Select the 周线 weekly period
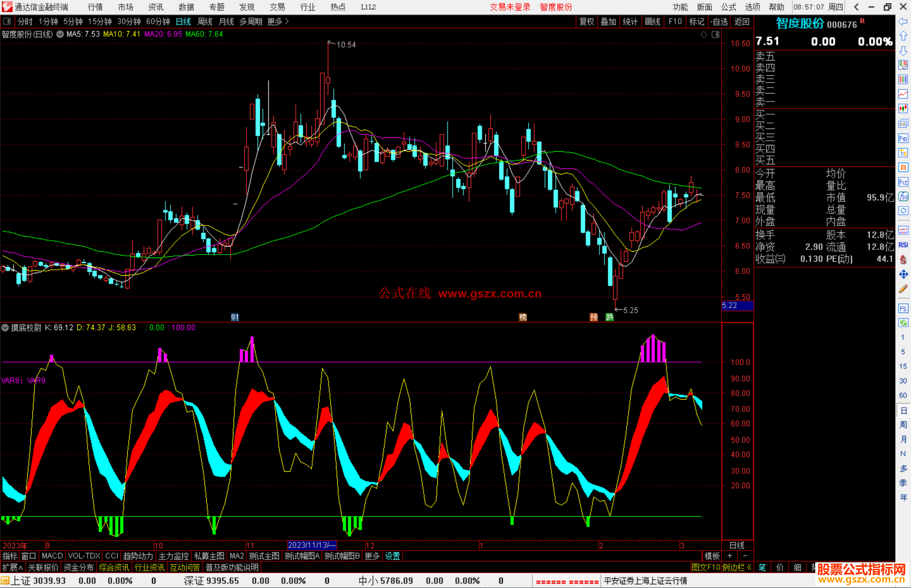 [x=205, y=21]
